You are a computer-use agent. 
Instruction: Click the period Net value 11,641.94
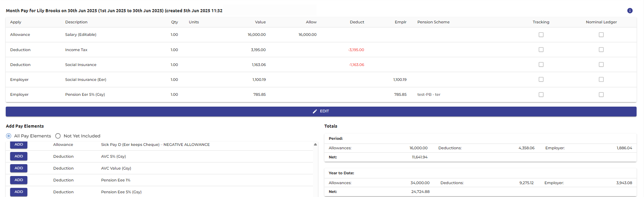pyautogui.click(x=420, y=157)
